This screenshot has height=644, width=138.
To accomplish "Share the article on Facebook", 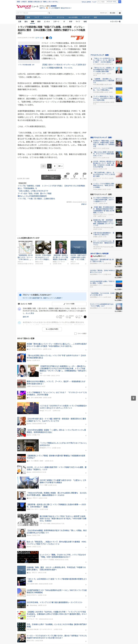I will point(51,38).
